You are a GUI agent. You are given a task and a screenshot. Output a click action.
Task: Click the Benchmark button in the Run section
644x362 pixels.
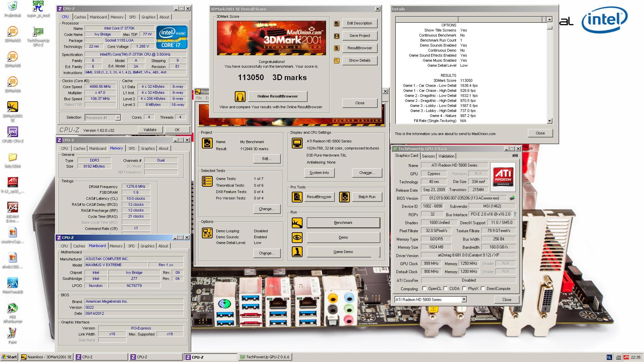point(343,223)
